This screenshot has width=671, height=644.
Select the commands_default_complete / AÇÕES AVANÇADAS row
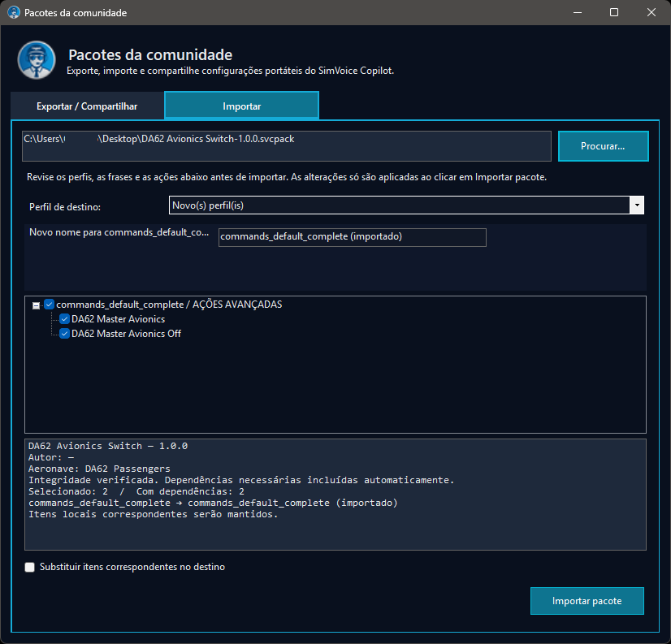(x=169, y=305)
